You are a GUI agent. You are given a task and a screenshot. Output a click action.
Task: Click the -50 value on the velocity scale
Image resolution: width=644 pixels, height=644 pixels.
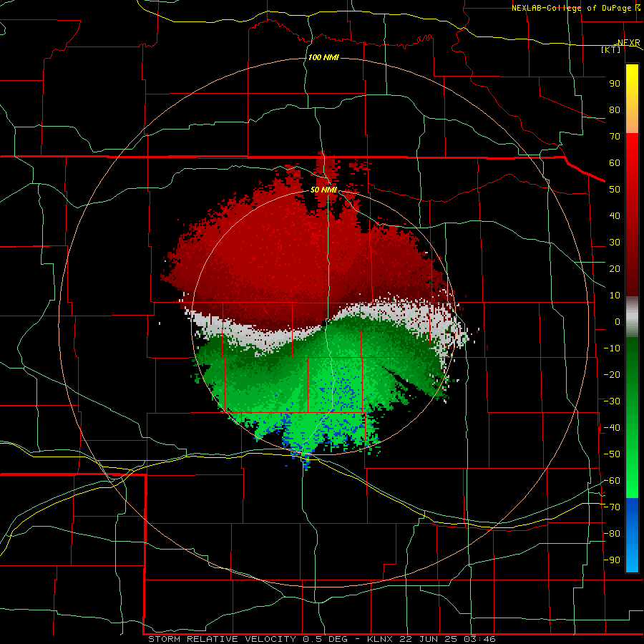pyautogui.click(x=612, y=454)
